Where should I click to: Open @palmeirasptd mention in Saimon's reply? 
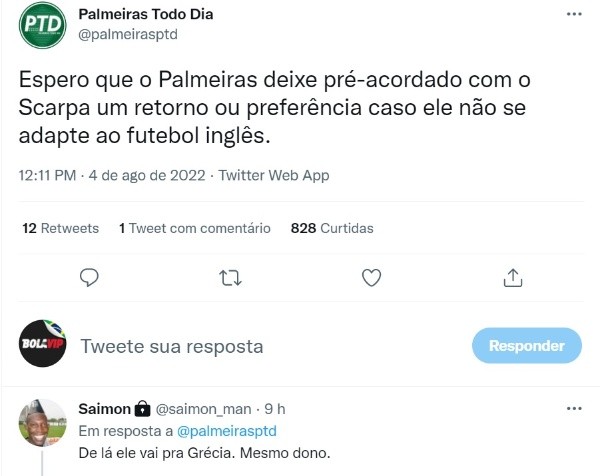coord(226,430)
